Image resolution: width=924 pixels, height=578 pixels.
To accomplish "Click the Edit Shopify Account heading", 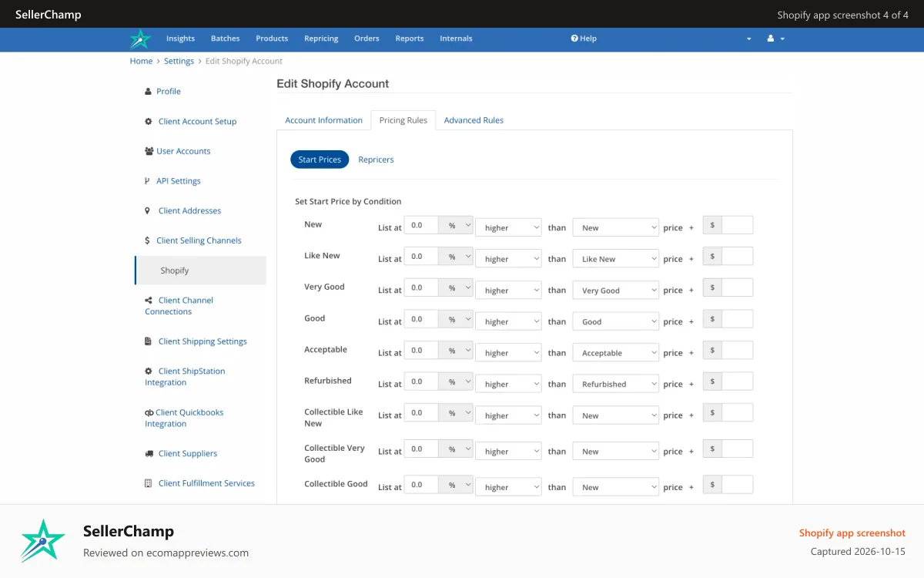I will point(333,84).
